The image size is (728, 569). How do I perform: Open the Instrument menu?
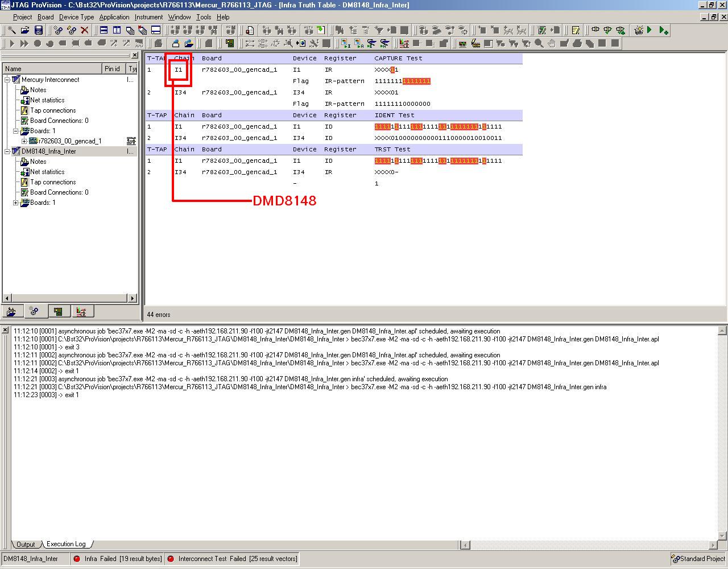148,17
